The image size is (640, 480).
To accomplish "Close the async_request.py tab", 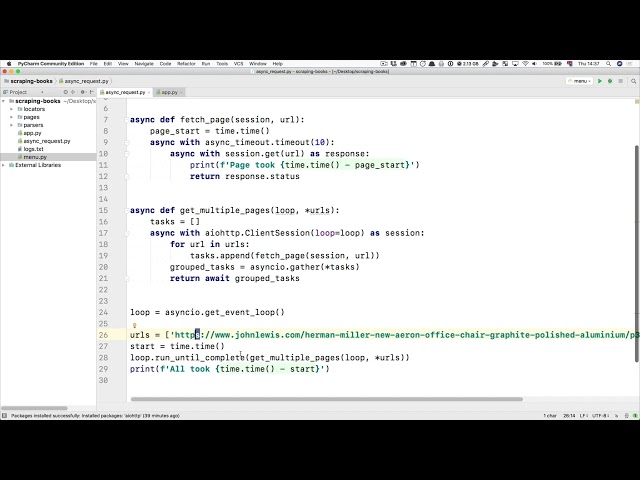I will [x=149, y=92].
